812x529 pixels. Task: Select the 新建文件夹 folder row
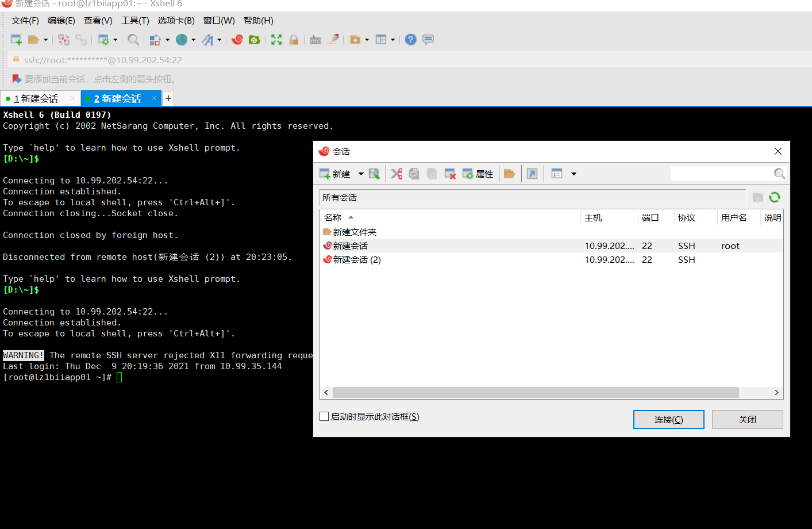(x=552, y=232)
